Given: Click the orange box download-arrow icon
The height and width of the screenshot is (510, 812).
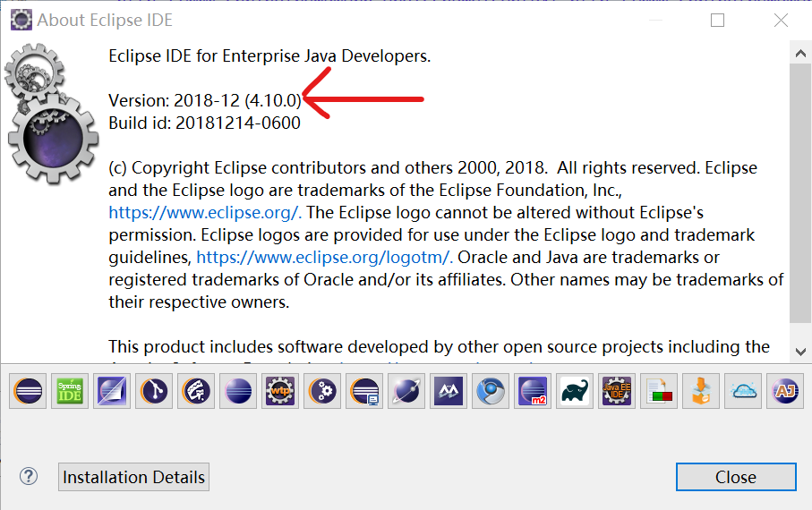Looking at the screenshot, I should tap(701, 391).
